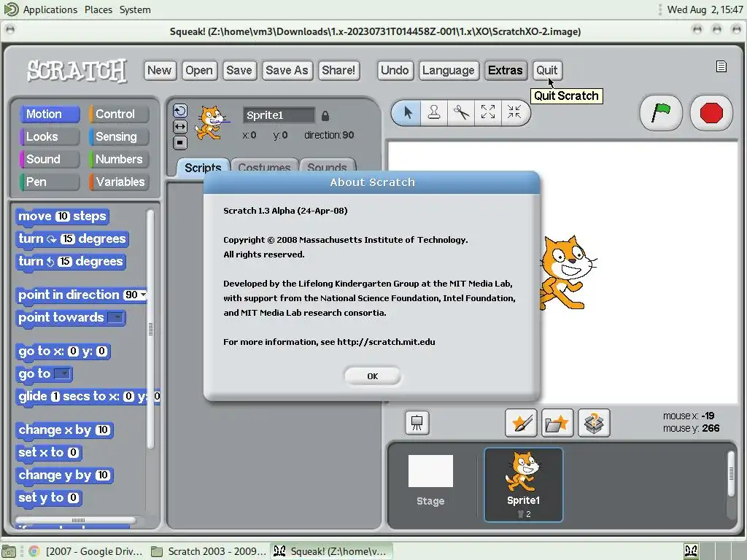Click steps value in move block

[x=63, y=216]
